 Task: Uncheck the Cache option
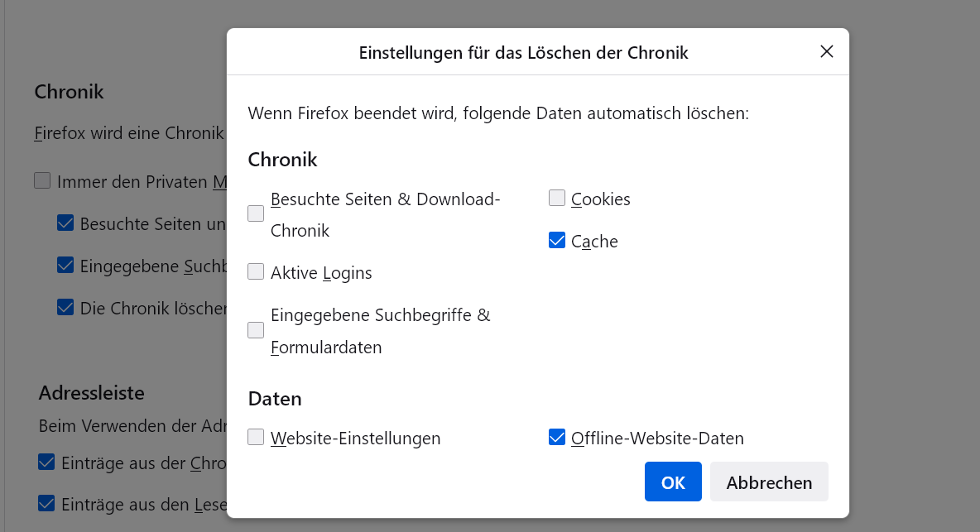557,241
